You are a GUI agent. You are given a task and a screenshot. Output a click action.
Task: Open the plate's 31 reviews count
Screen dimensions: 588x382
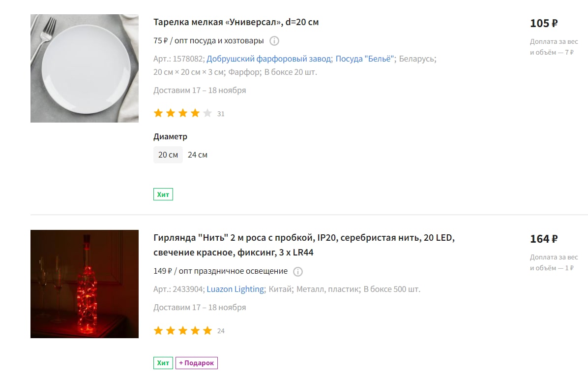tap(221, 114)
